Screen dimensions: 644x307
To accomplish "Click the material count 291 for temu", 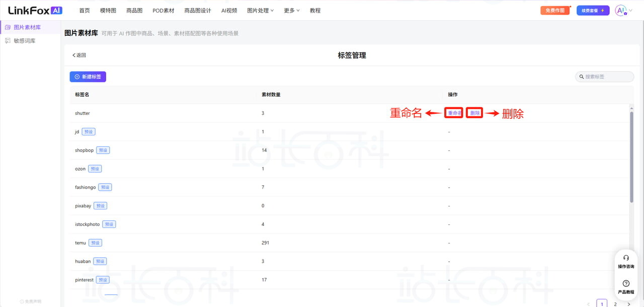I will tap(265, 243).
